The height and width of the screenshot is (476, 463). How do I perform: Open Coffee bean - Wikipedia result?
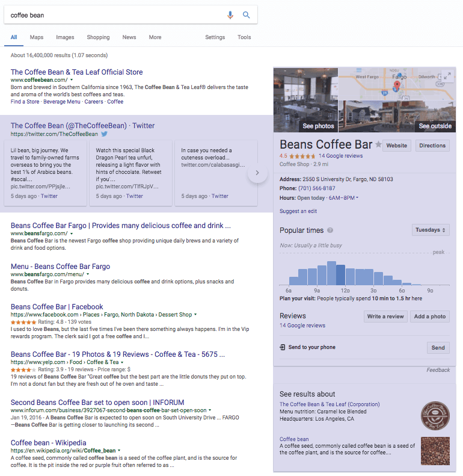(x=48, y=443)
